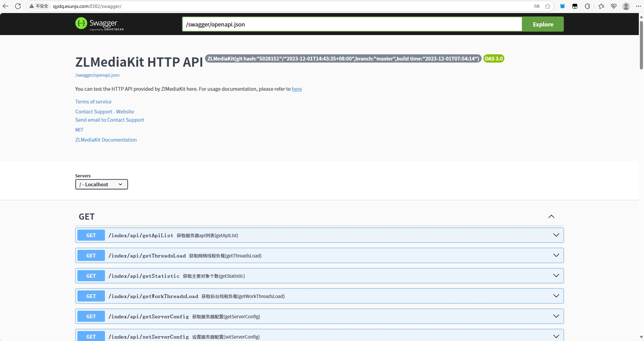Click the black square extension icon

coord(575,6)
